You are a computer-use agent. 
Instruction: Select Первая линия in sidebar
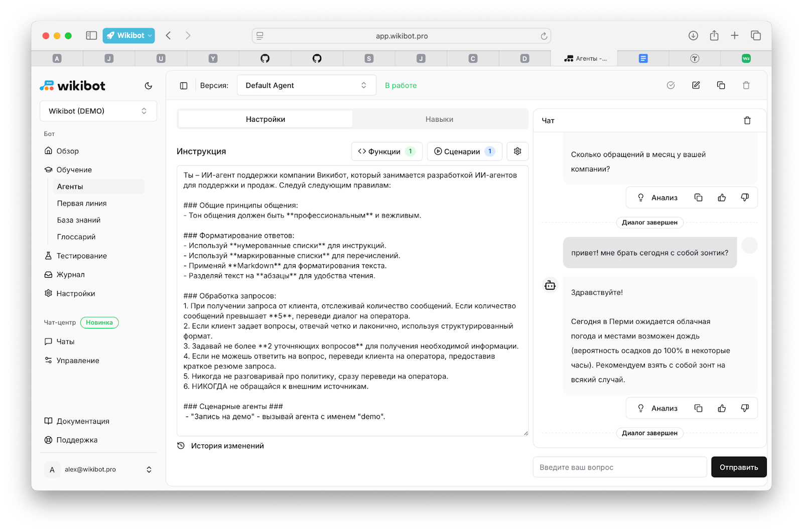coord(82,203)
